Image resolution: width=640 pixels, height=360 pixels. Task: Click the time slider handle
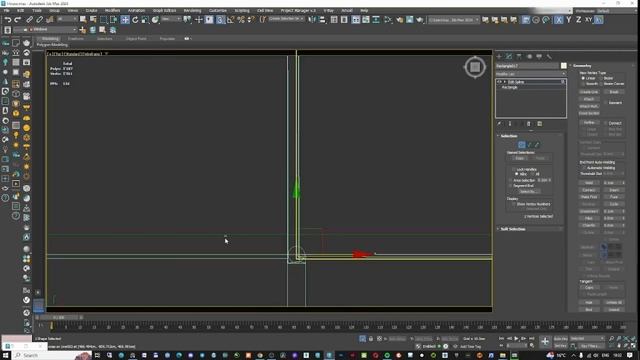[x=58, y=317]
